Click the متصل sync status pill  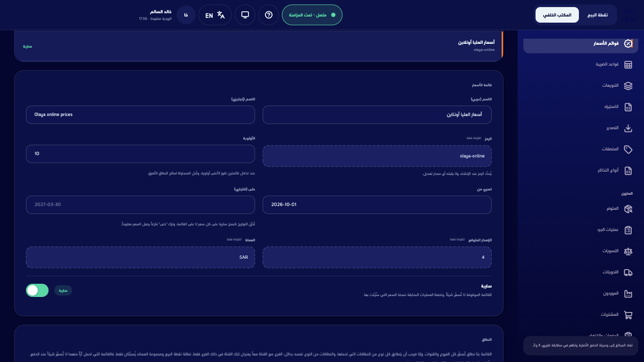(312, 15)
